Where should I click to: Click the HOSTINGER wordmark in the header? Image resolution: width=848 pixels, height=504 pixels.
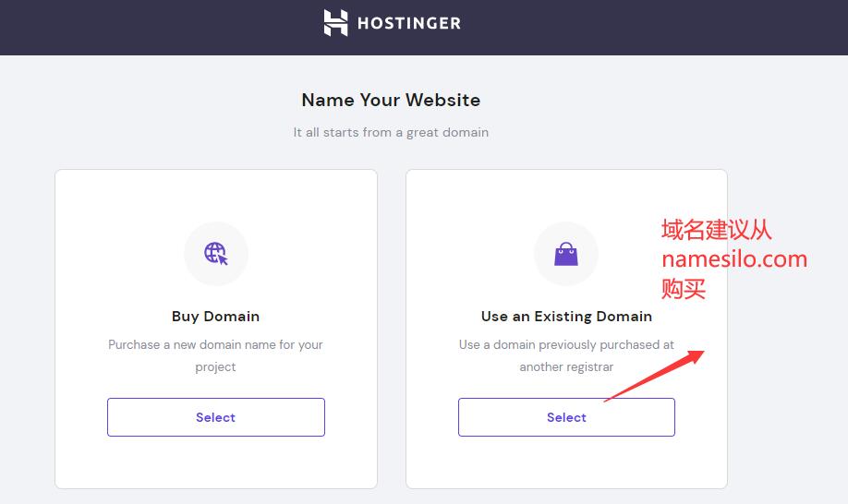pos(409,23)
